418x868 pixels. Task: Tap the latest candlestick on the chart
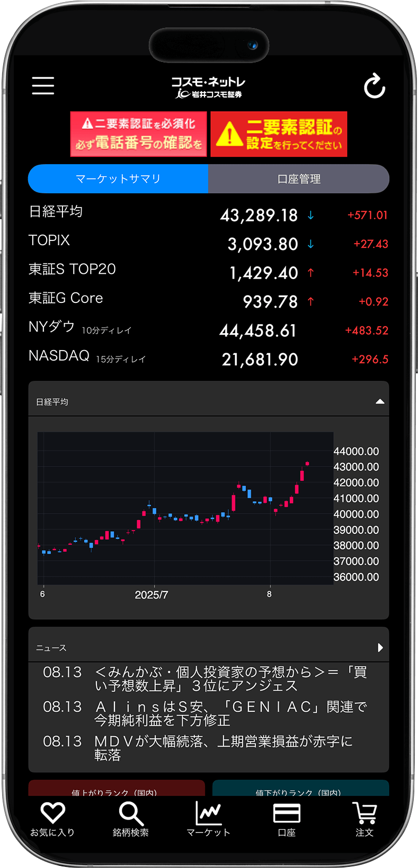[x=307, y=464]
